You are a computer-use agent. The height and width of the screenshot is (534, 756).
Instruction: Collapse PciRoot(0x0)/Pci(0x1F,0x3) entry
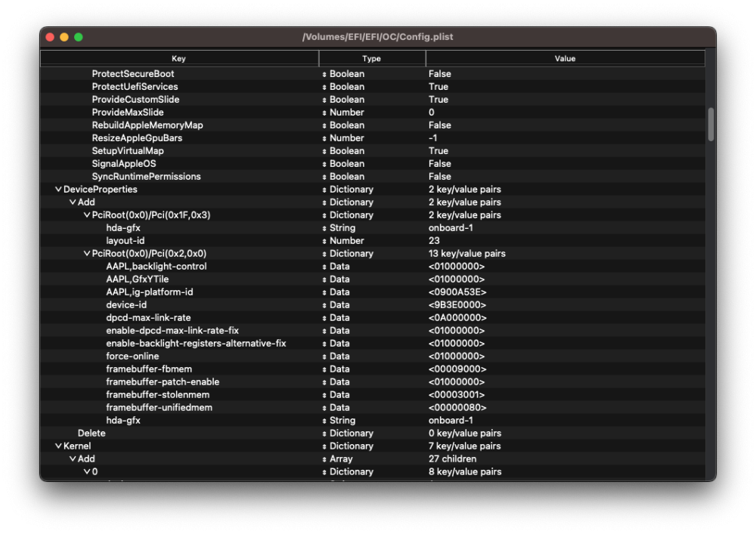pos(87,215)
